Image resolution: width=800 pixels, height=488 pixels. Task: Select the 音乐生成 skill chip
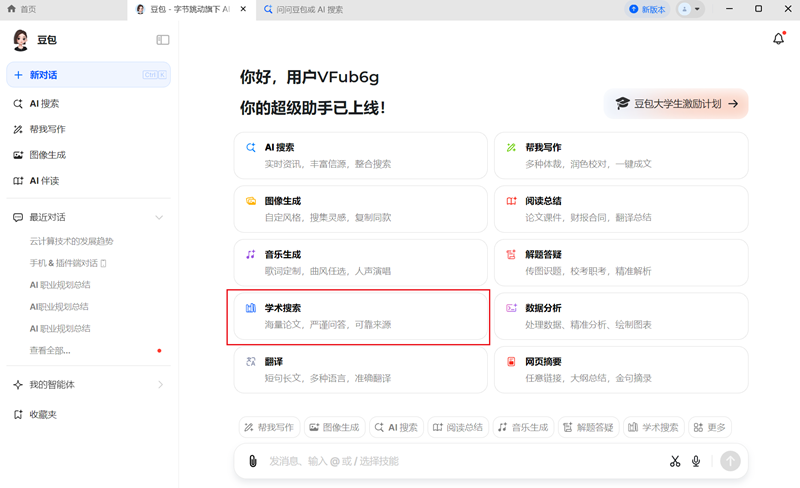523,427
